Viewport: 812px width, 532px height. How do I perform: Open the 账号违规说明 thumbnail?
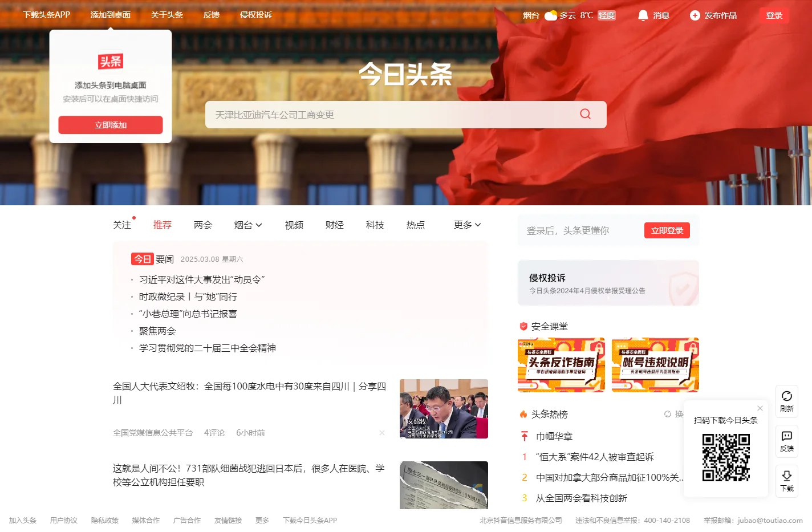pyautogui.click(x=656, y=365)
